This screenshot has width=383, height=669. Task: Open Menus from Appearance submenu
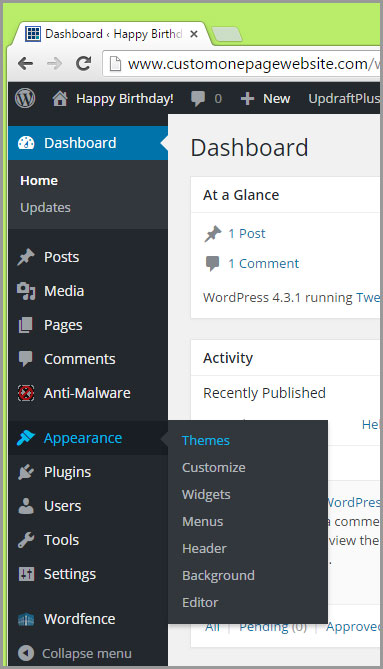pos(203,521)
